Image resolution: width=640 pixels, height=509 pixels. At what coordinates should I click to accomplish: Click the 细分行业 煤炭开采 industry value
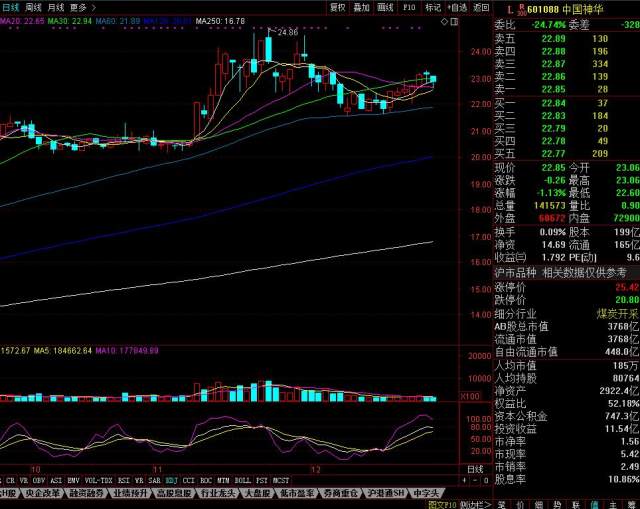click(x=618, y=313)
